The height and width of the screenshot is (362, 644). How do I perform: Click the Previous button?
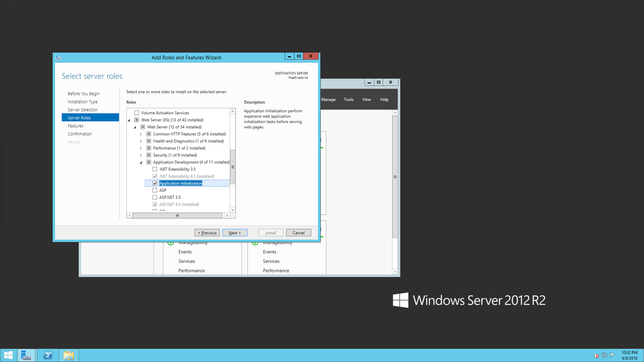[x=207, y=233]
